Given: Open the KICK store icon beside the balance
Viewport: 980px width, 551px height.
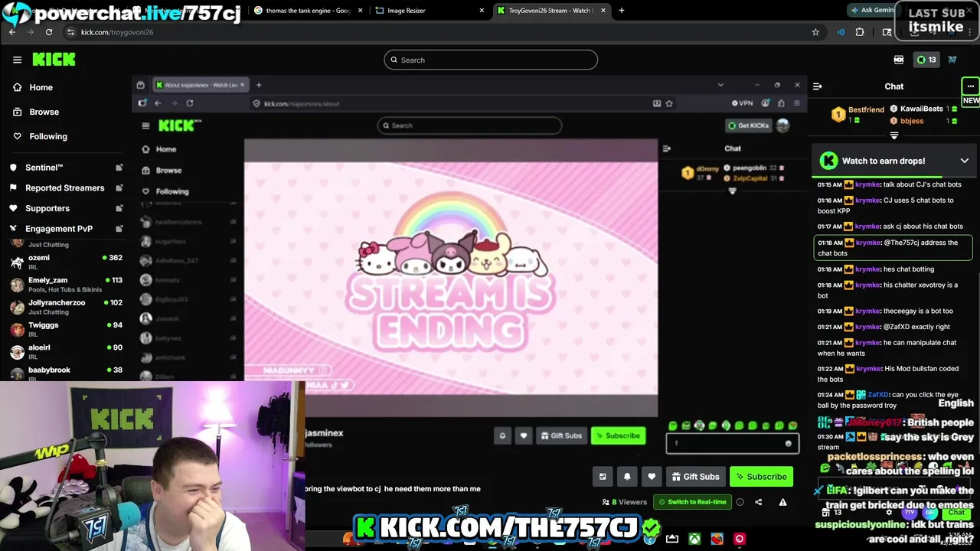Looking at the screenshot, I should (x=899, y=60).
